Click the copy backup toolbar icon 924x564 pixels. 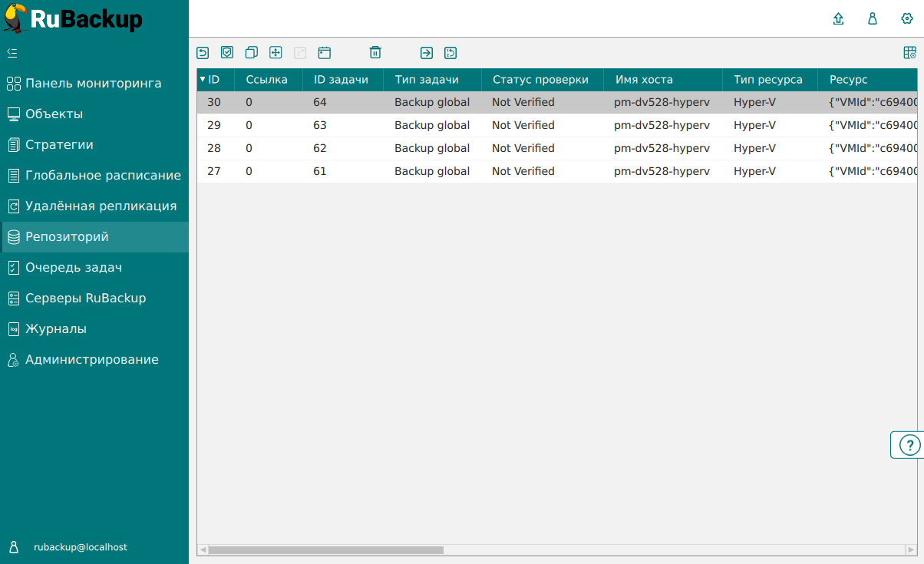coord(251,53)
